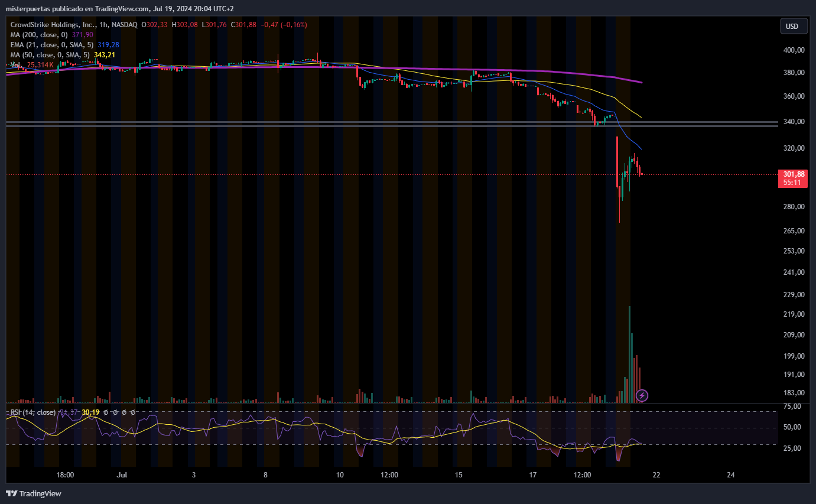Viewport: 816px width, 504px height.
Task: Click the 18:00 time axis label
Action: click(x=65, y=475)
